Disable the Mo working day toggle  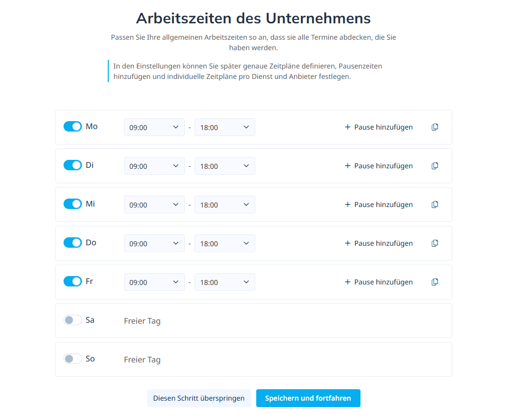pyautogui.click(x=72, y=127)
